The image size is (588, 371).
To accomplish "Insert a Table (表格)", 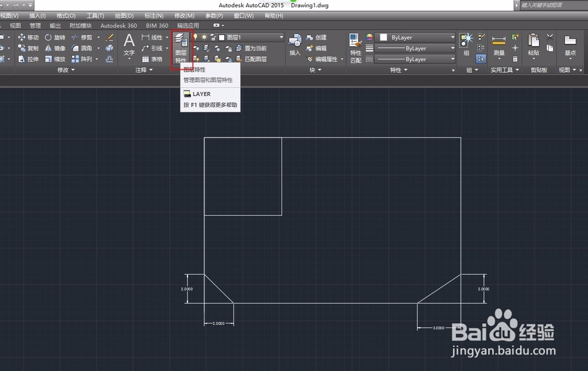I will click(x=152, y=59).
